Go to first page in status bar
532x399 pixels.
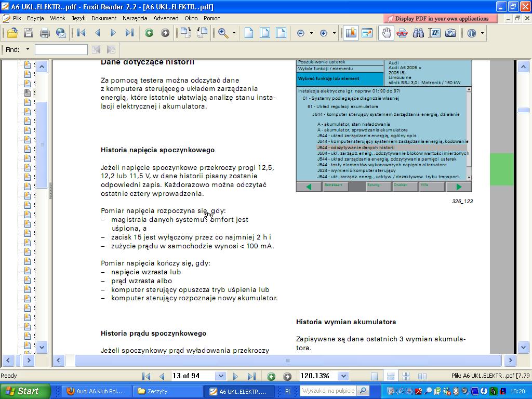tap(146, 376)
